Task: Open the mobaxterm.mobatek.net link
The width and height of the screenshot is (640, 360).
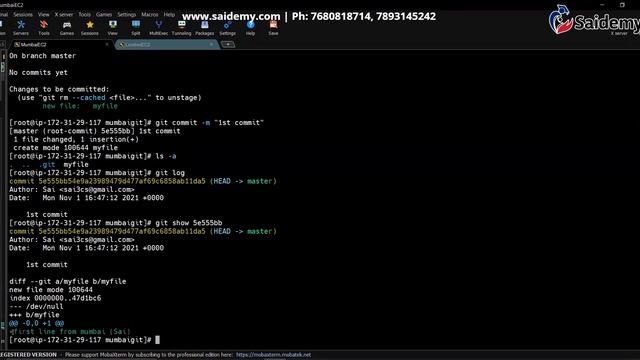Action: point(273,355)
